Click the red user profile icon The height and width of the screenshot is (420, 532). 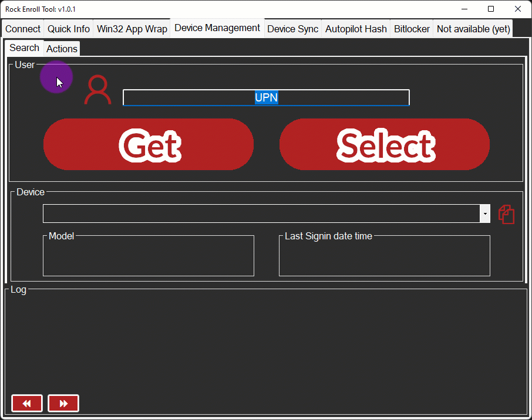pos(97,91)
